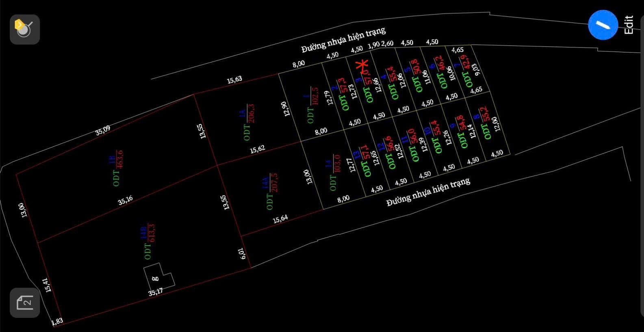Image resolution: width=644 pixels, height=332 pixels.
Task: Select lot area value 613,3
Action: point(152,233)
